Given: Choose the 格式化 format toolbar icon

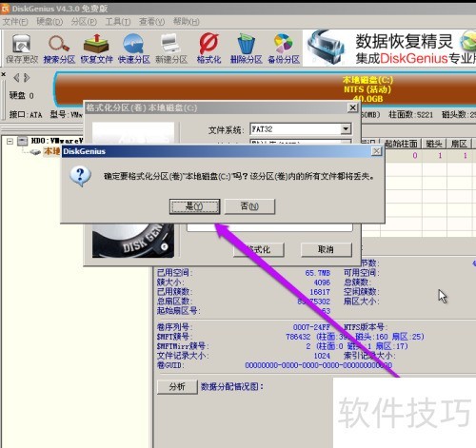Looking at the screenshot, I should (208, 49).
